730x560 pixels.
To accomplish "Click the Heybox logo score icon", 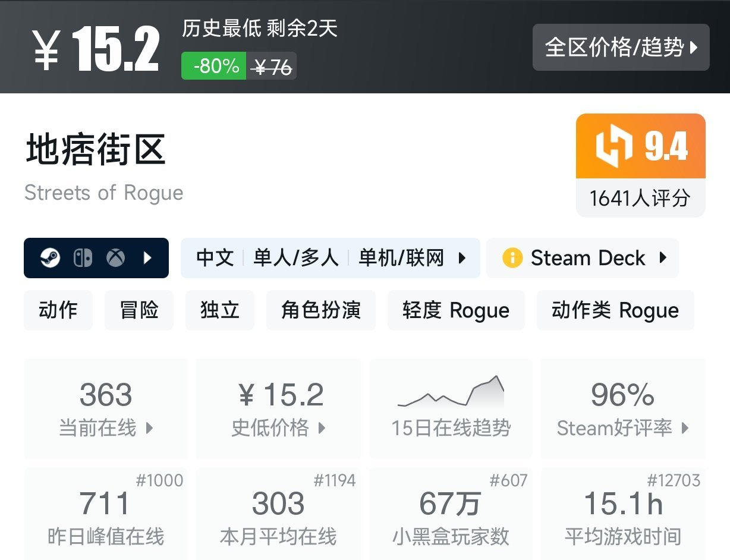I will 614,146.
